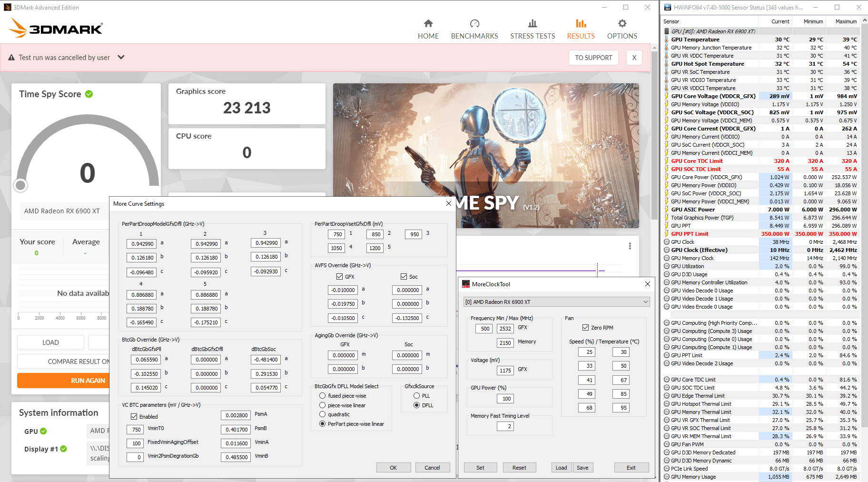Click the Frequency Max 2532 GFX field
This screenshot has height=482, width=868.
(505, 329)
